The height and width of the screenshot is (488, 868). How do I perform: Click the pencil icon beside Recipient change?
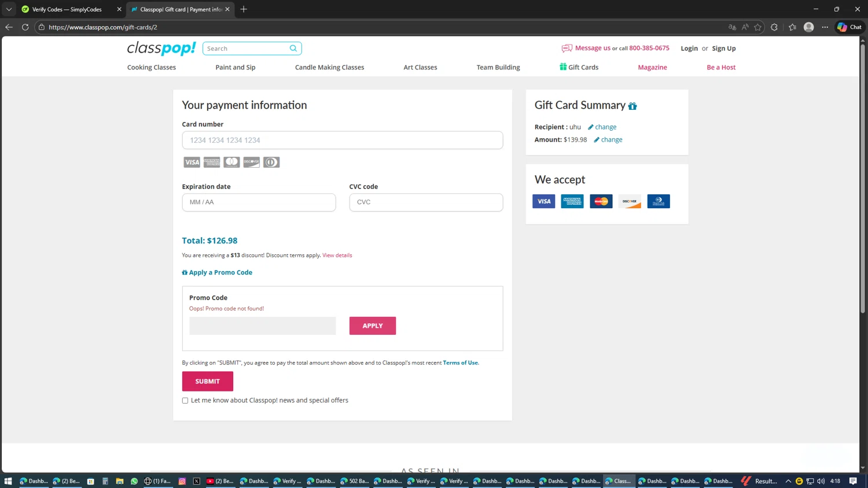click(x=591, y=127)
